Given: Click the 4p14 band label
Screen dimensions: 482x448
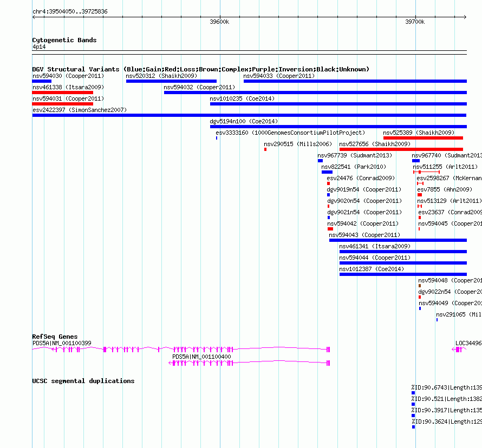Looking at the screenshot, I should pos(39,47).
